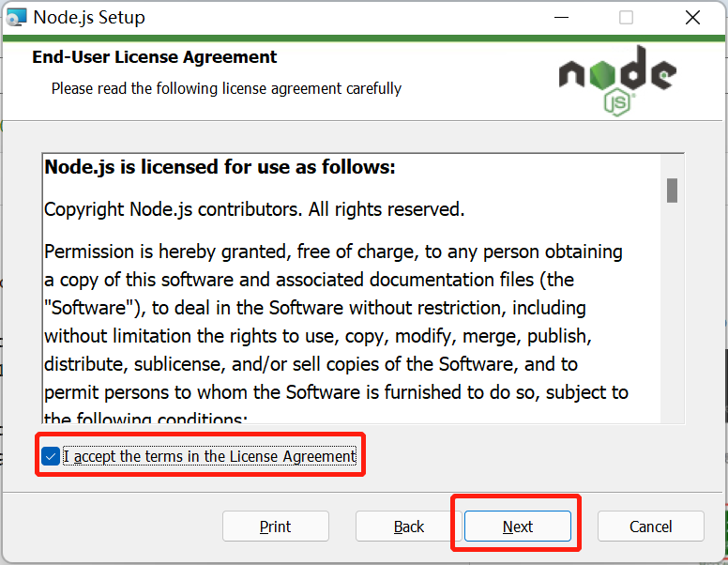Click the 'Copyright Node.js contributors' line
This screenshot has width=728, height=565.
point(254,209)
